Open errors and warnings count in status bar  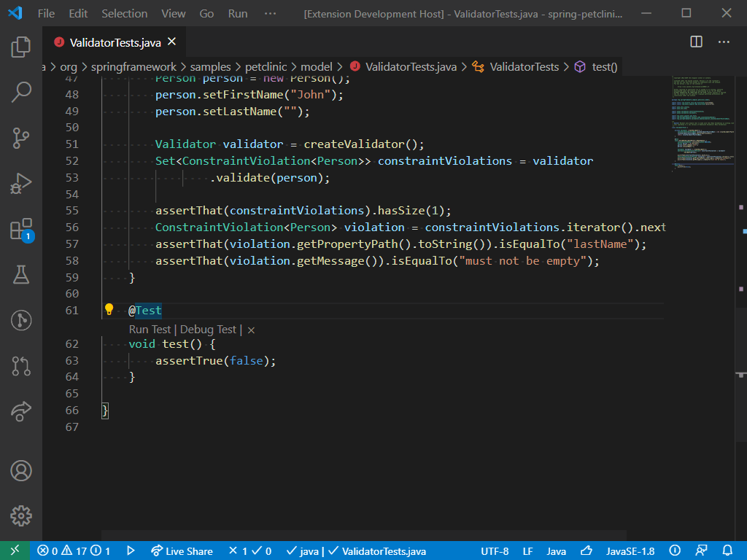(74, 551)
